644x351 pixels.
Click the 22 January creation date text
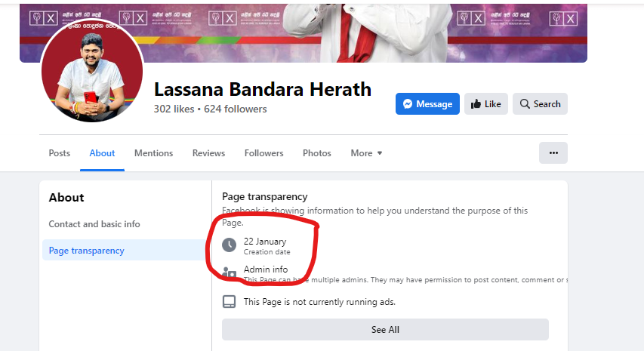pyautogui.click(x=265, y=242)
